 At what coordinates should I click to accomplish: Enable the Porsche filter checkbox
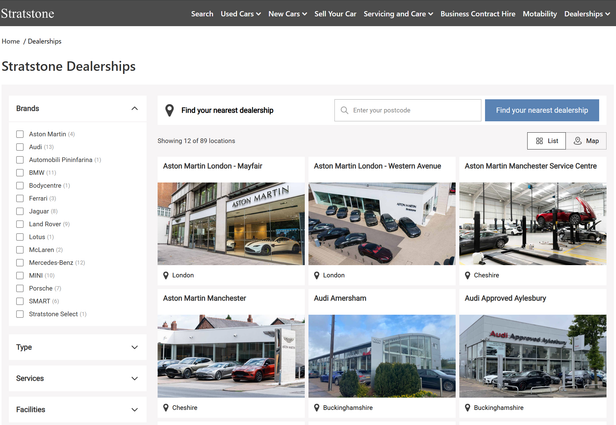20,288
